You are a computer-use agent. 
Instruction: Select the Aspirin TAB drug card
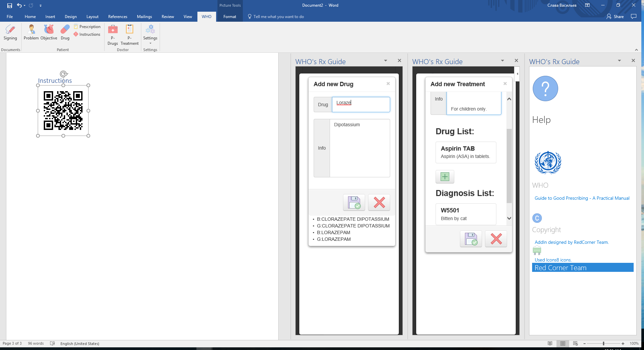click(466, 152)
